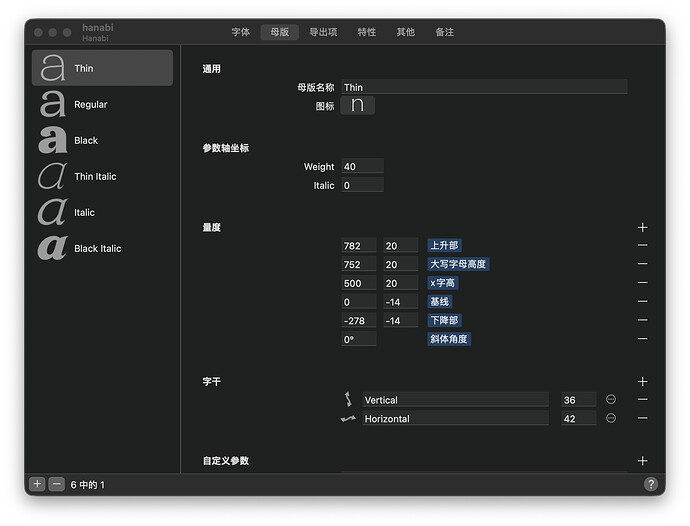690x526 pixels.
Task: Click the master icon 'n' picker
Action: point(357,105)
